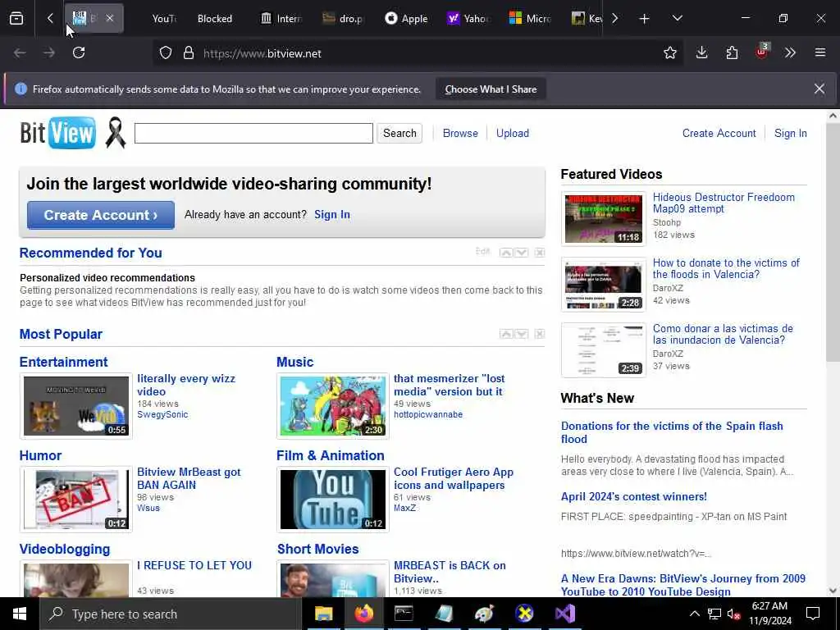Screen dimensions: 840x630
Task: Click the black ribbon icon
Action: tap(115, 133)
